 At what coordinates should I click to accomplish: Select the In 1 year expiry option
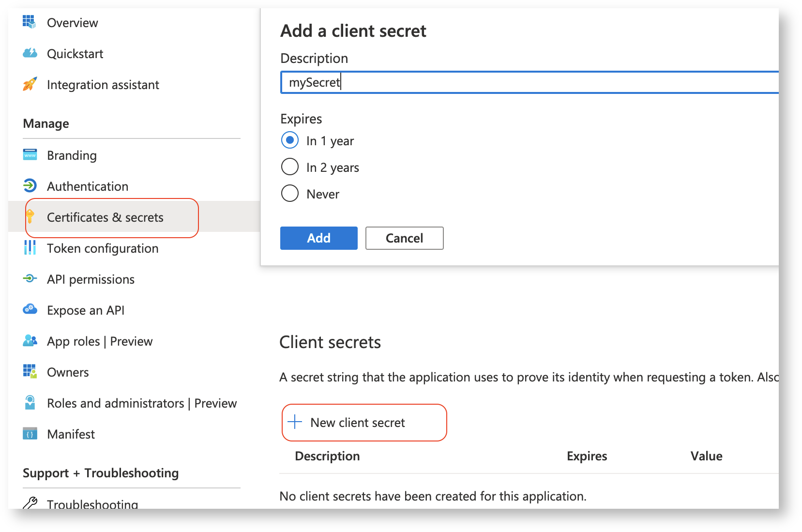pos(290,141)
